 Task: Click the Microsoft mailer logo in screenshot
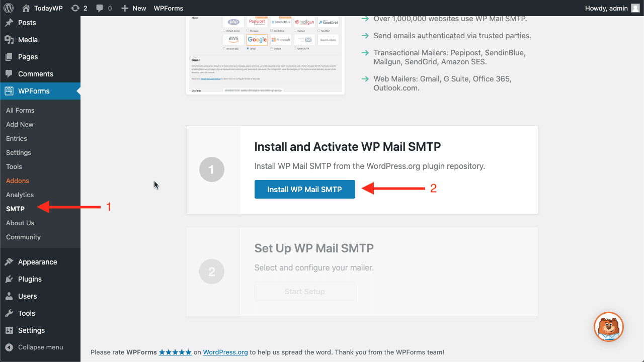coord(281,40)
